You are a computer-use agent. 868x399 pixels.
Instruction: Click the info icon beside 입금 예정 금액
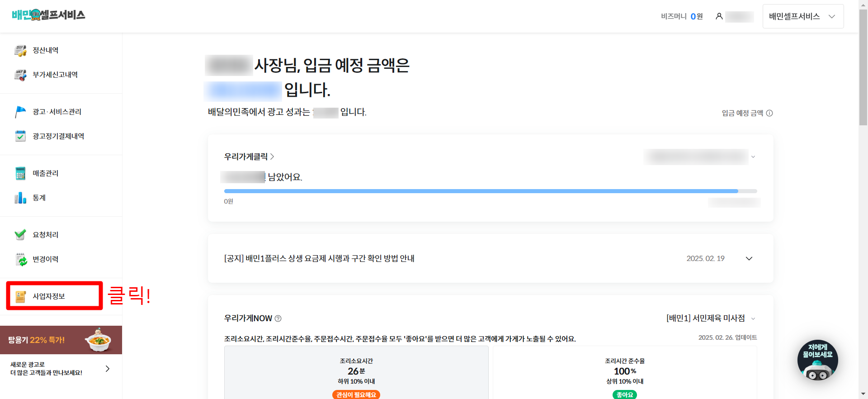(769, 113)
